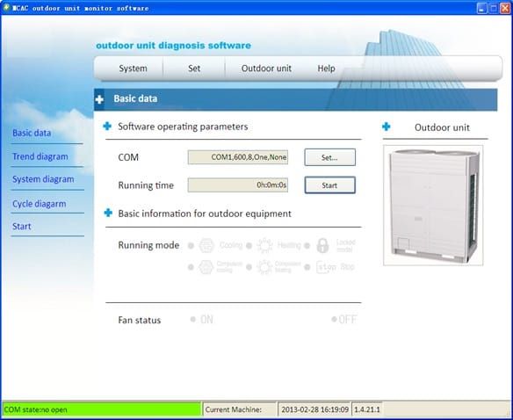Click the COM settings text field

[238, 157]
